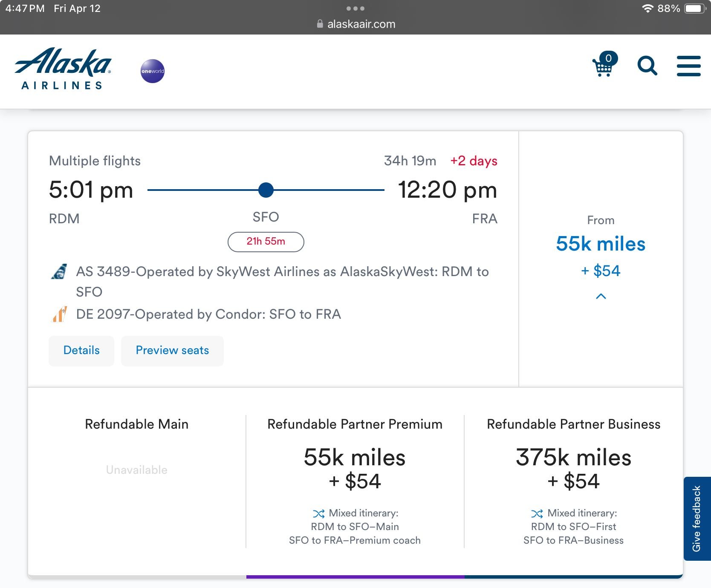Click the From 55k miles price
Image resolution: width=711 pixels, height=588 pixels.
pyautogui.click(x=600, y=244)
